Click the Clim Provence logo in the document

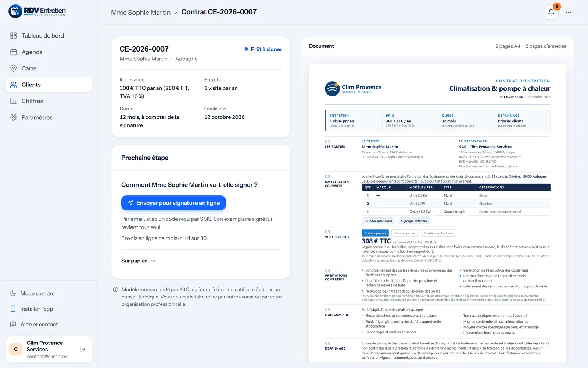pos(353,89)
